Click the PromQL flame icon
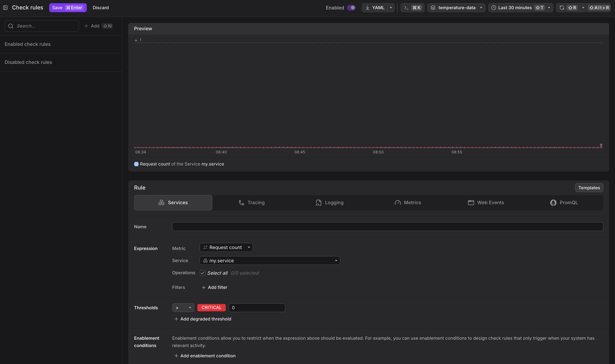This screenshot has height=364, width=615. (553, 203)
